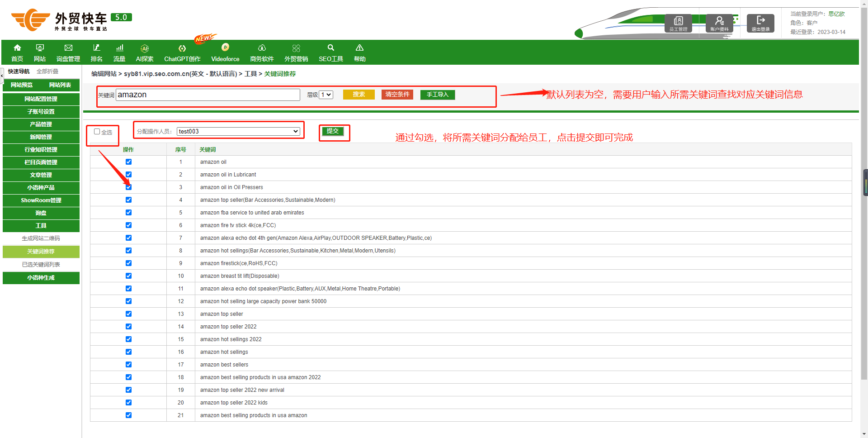Click the 关键词 input field containing amazon
The image size is (868, 438).
(208, 95)
